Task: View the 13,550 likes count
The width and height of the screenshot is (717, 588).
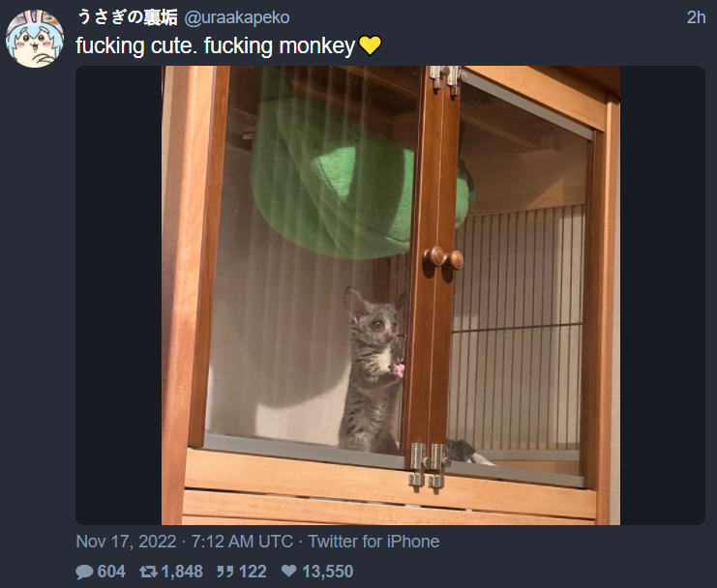Action: tap(327, 572)
